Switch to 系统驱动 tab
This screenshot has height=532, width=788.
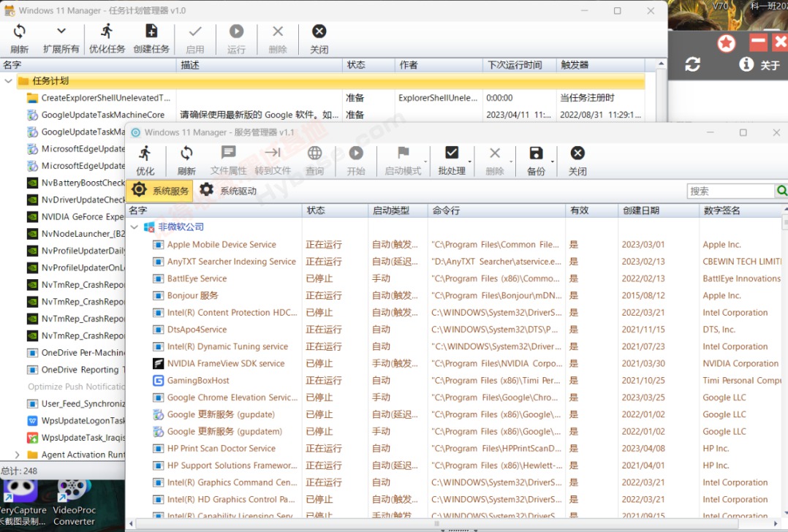tap(228, 191)
